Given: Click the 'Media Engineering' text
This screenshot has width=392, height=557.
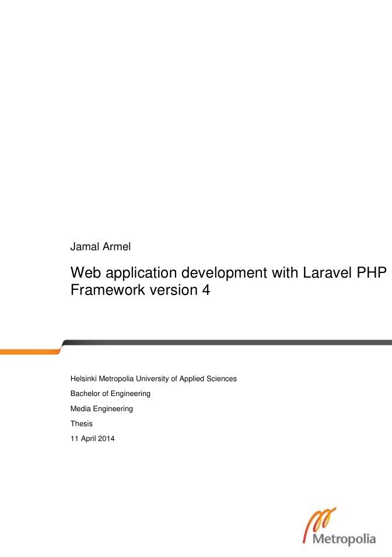Looking at the screenshot, I should pyautogui.click(x=101, y=408).
